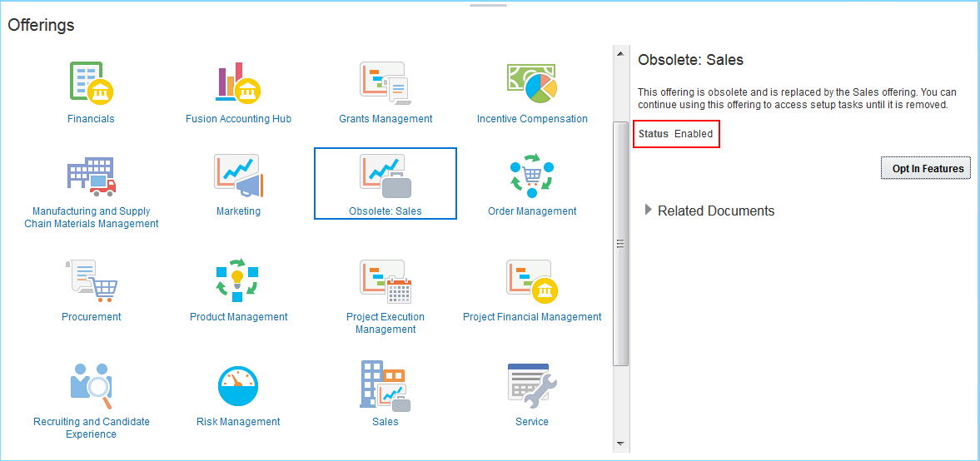Click the Project Execution Management label
This screenshot has height=461, width=980.
(x=386, y=323)
